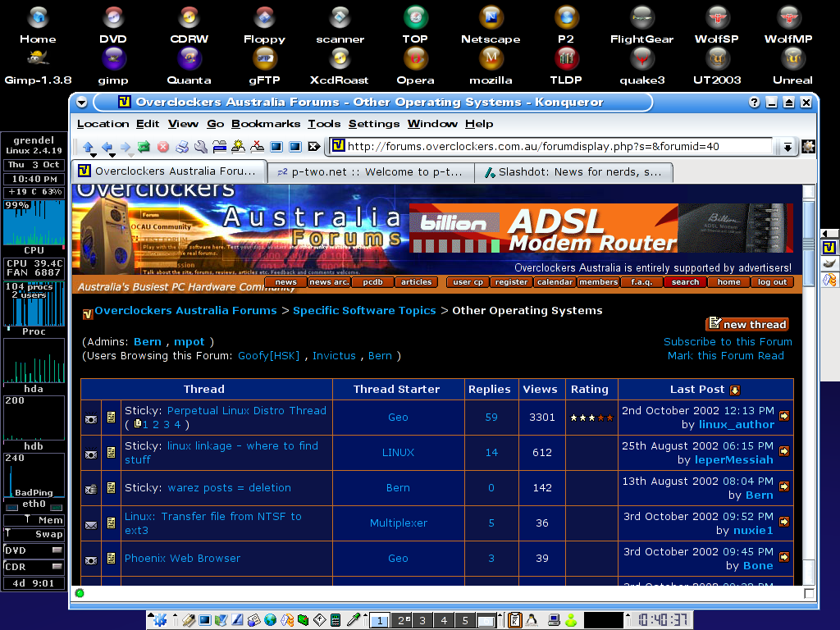Switch to the p-two.net tab
The height and width of the screenshot is (630, 840).
pyautogui.click(x=370, y=172)
